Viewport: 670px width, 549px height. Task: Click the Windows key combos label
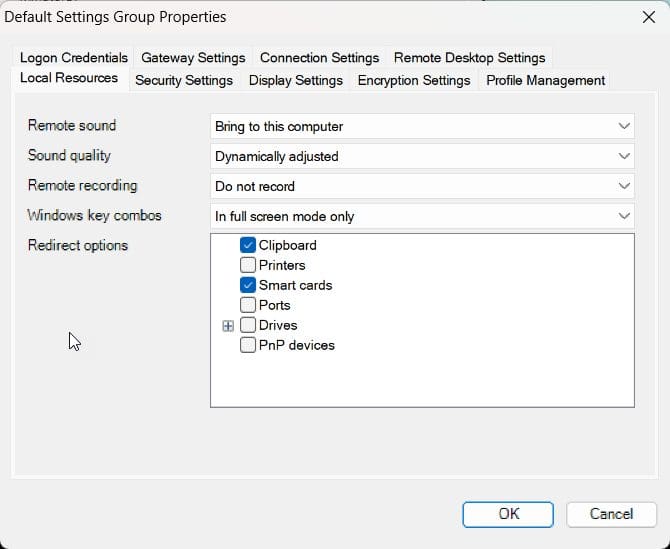click(94, 215)
